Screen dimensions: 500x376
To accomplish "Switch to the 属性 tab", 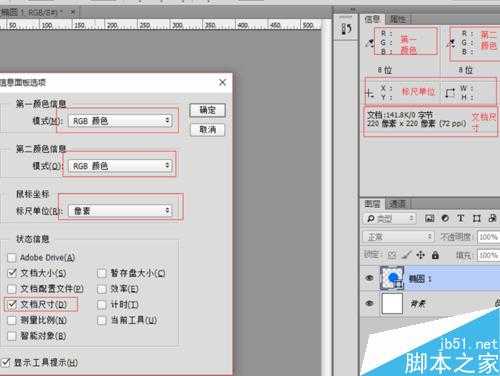I will tap(398, 19).
